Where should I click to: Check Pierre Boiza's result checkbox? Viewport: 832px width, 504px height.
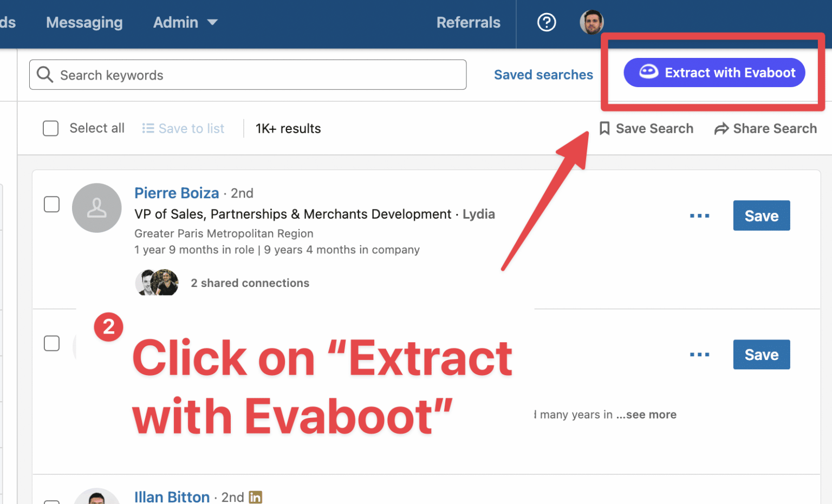click(x=51, y=204)
